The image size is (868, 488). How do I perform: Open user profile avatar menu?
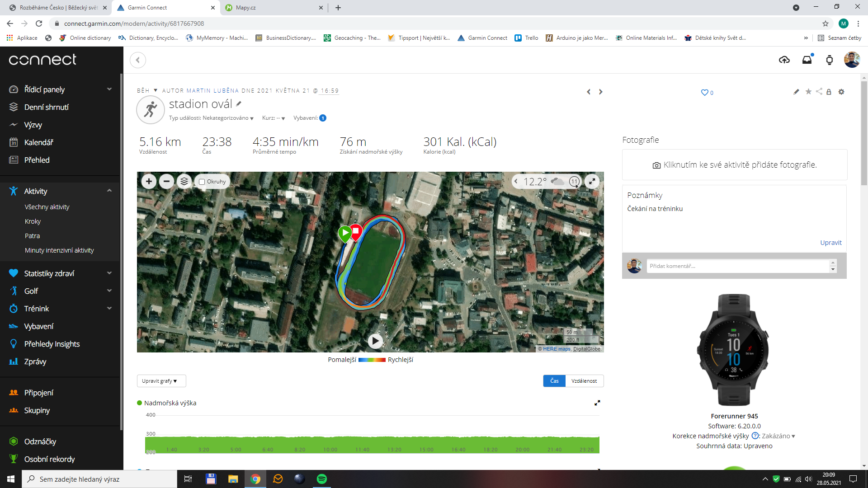852,60
